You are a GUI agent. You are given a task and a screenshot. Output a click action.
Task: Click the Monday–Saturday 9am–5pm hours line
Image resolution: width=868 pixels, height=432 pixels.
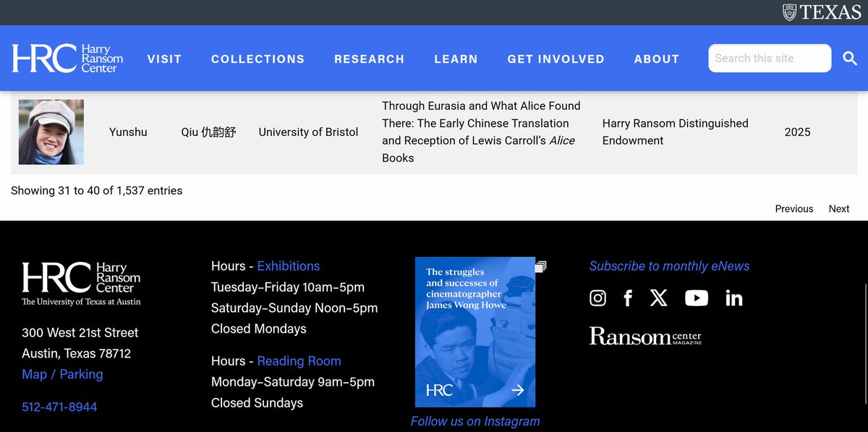coord(293,382)
